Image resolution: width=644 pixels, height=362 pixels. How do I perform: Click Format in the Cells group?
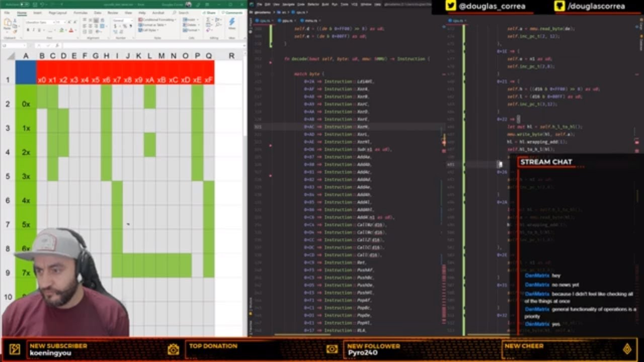click(191, 30)
